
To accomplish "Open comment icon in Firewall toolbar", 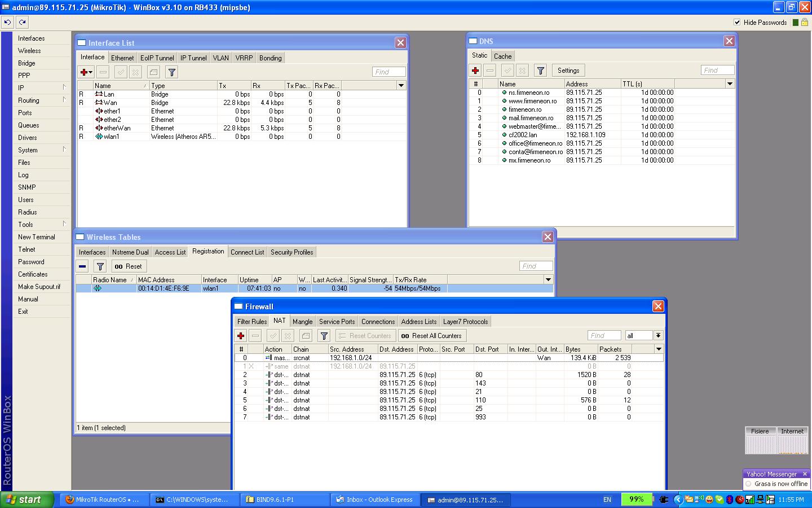I will point(306,336).
